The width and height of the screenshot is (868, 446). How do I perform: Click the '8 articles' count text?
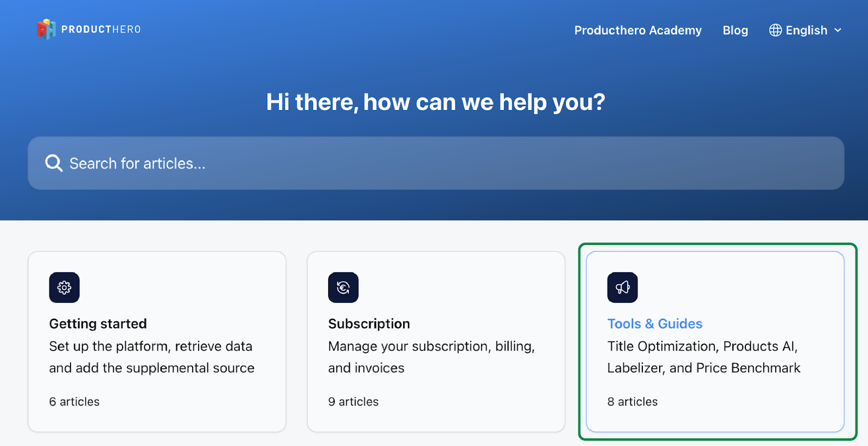coord(633,402)
